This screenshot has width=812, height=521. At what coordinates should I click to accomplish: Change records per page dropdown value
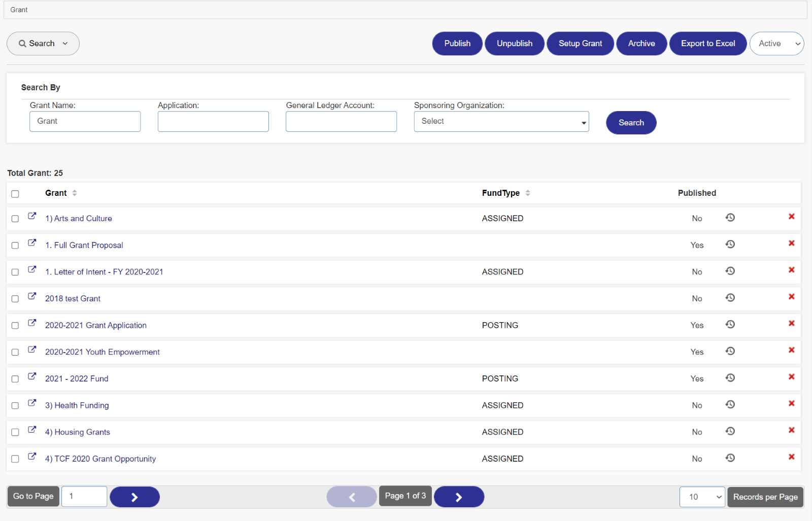(x=702, y=497)
